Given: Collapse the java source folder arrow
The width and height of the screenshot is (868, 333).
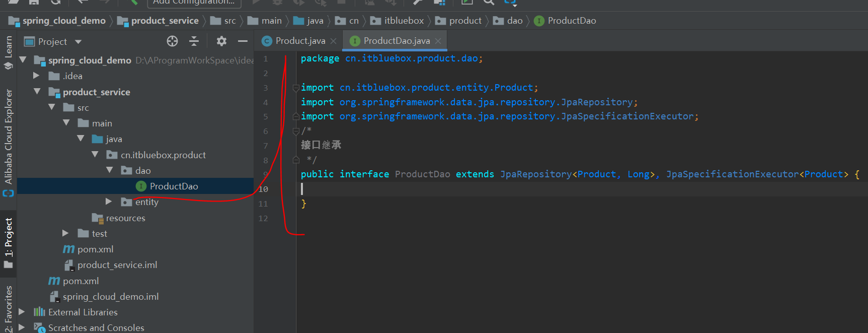Looking at the screenshot, I should (81, 138).
